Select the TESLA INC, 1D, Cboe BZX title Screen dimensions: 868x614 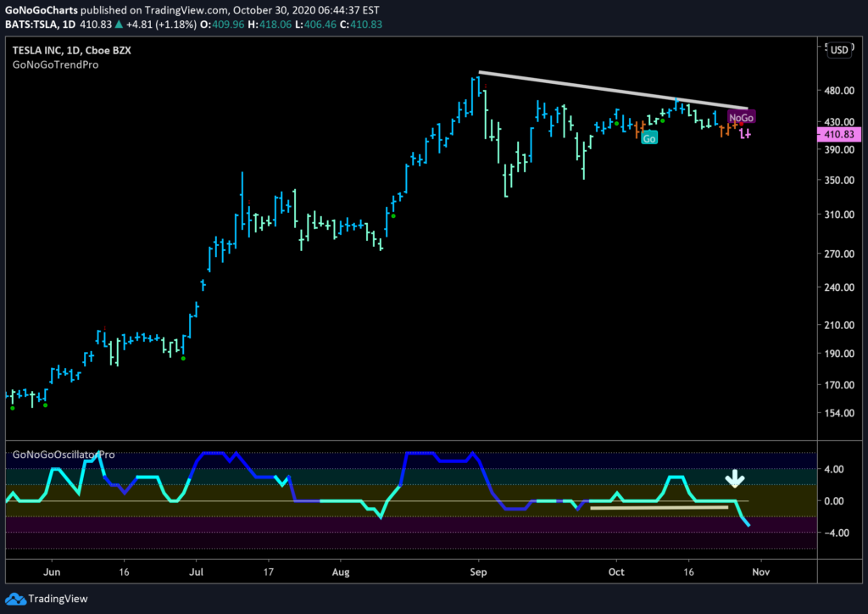click(72, 50)
